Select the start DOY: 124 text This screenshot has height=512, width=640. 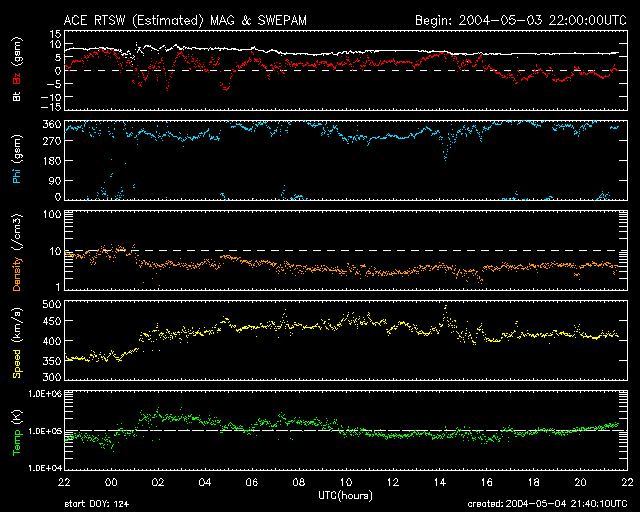pos(96,504)
